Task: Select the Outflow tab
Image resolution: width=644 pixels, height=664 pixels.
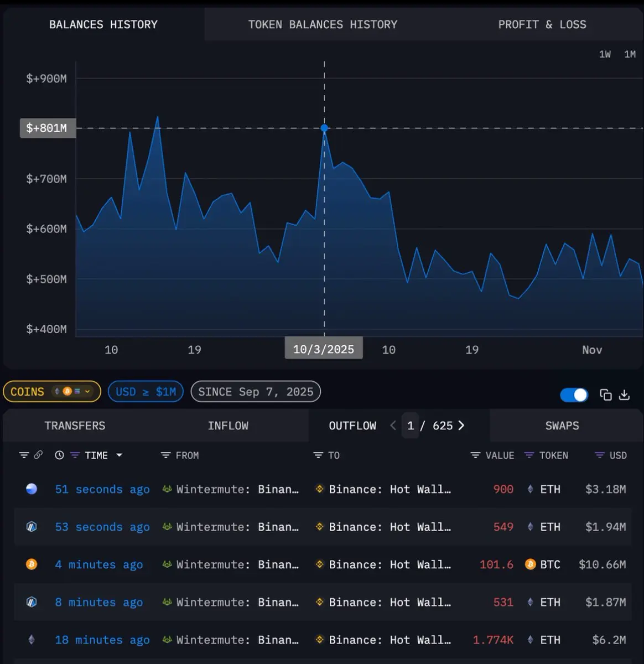Action: point(352,426)
